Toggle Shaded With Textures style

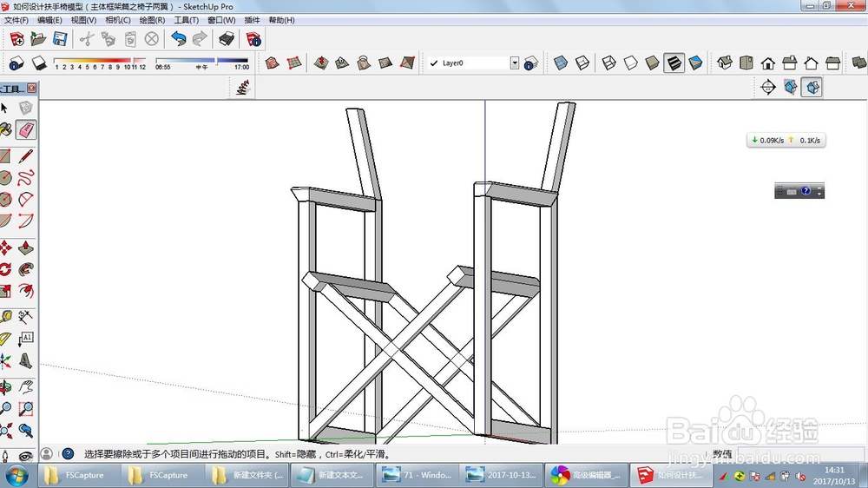coord(674,63)
